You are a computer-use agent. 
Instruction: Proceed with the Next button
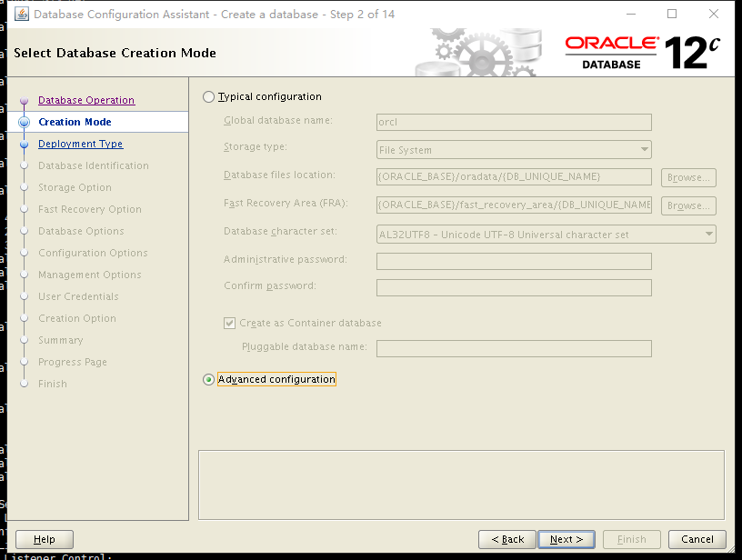coord(567,539)
